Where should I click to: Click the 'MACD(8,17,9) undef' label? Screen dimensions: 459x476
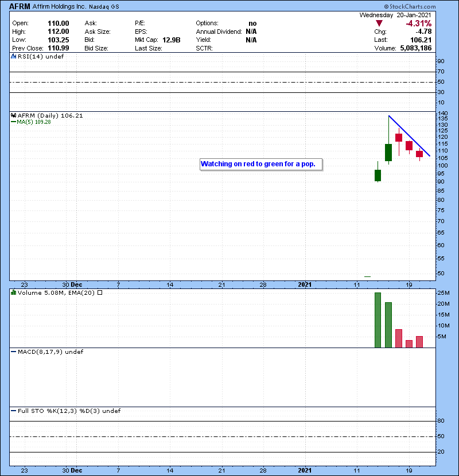pos(50,352)
